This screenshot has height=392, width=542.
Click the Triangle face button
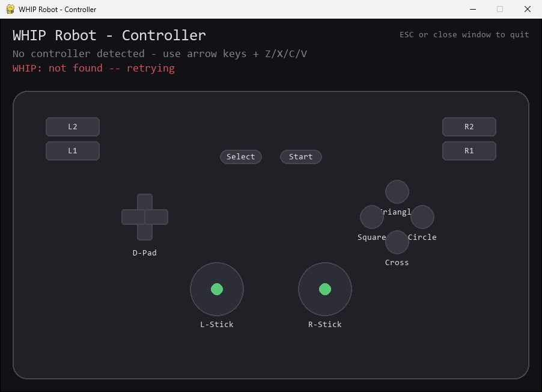[x=397, y=192]
